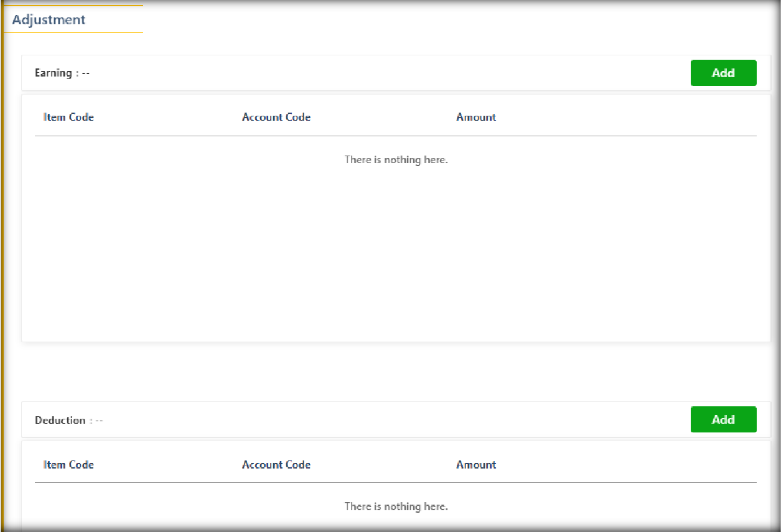Viewport: 781px width, 532px height.
Task: Sort by Account Code in Deduction table
Action: point(276,465)
